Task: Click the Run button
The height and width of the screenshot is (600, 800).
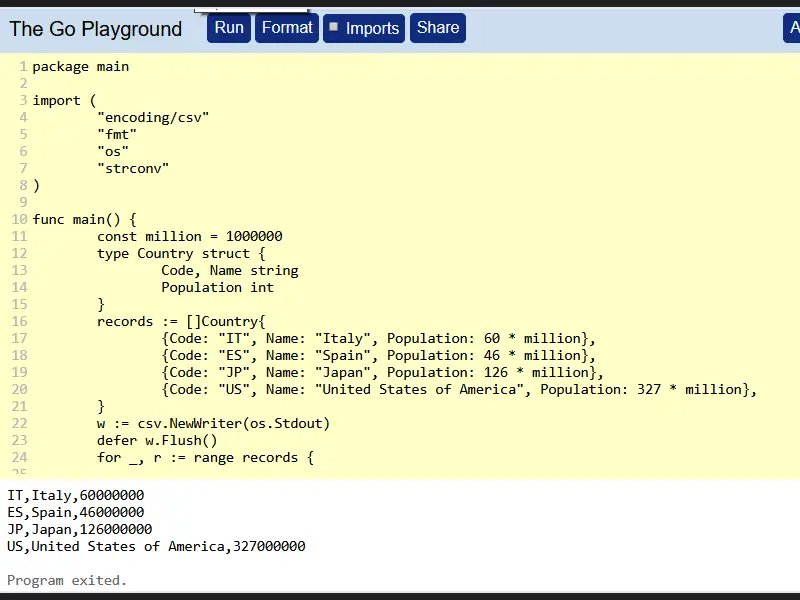Action: (x=228, y=28)
